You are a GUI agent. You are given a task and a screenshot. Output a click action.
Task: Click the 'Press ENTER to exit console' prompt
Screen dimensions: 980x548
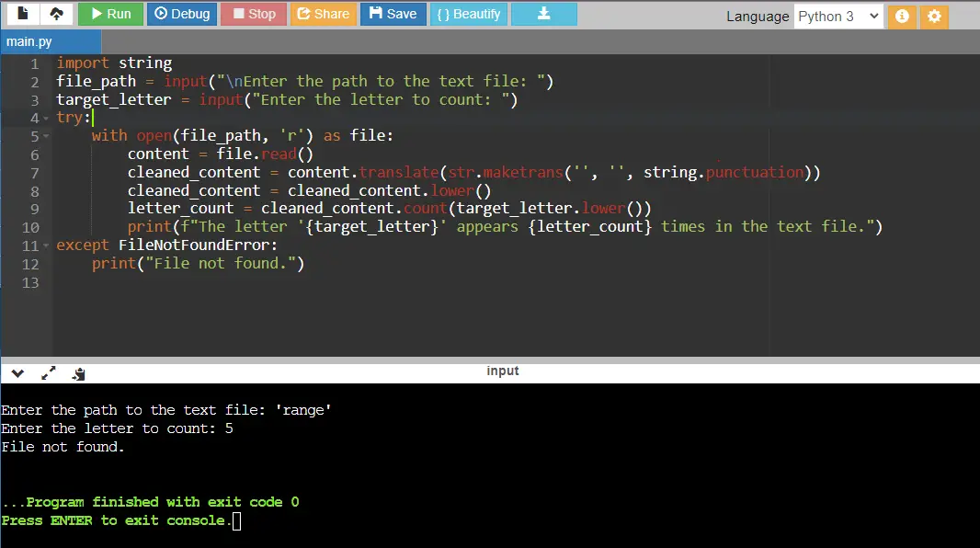[116, 520]
